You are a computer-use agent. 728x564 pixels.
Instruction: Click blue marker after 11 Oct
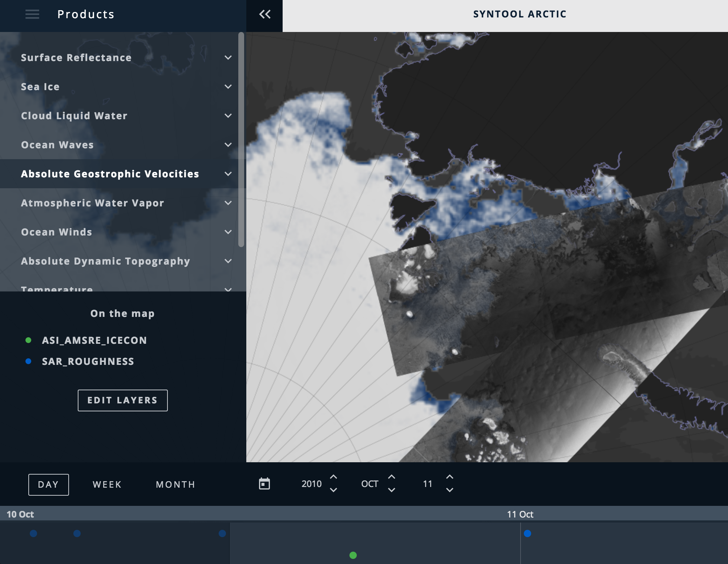coord(527,533)
